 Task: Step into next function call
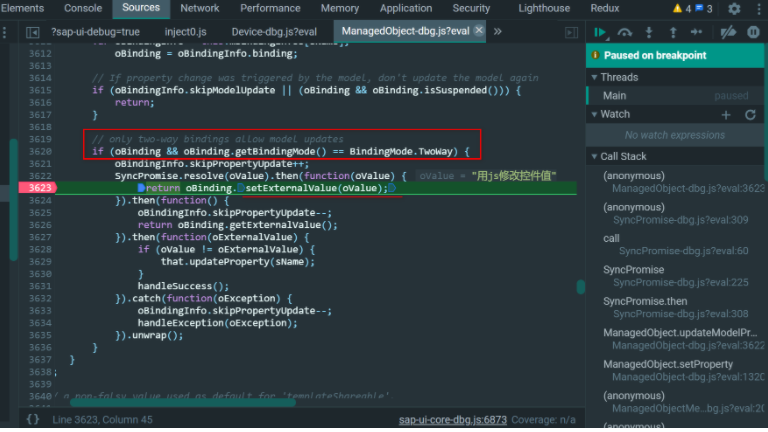649,32
